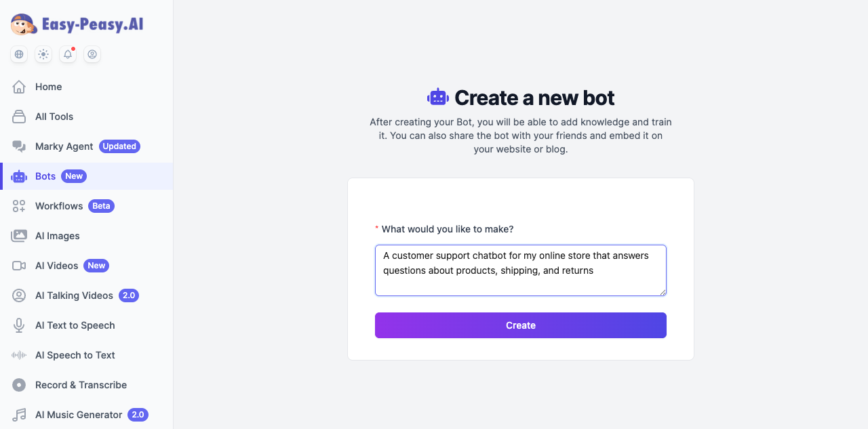Open the AI Text to Speech tool

[x=75, y=325]
